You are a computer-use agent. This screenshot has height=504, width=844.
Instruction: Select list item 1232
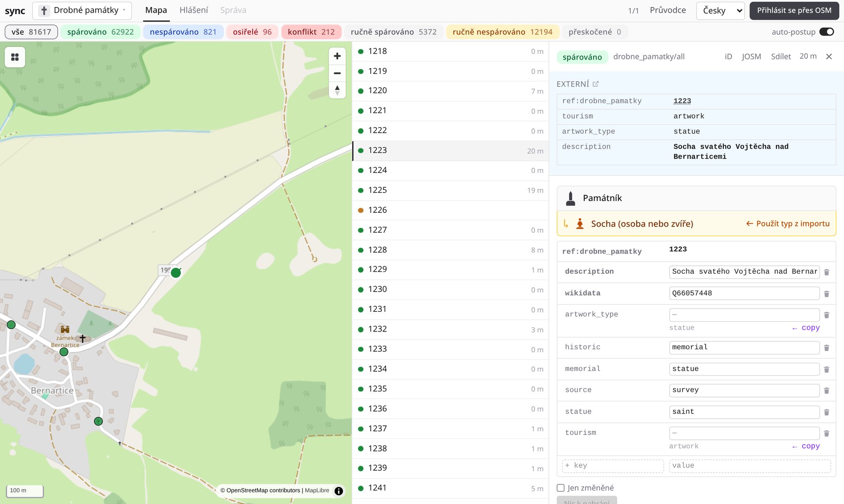coord(451,330)
